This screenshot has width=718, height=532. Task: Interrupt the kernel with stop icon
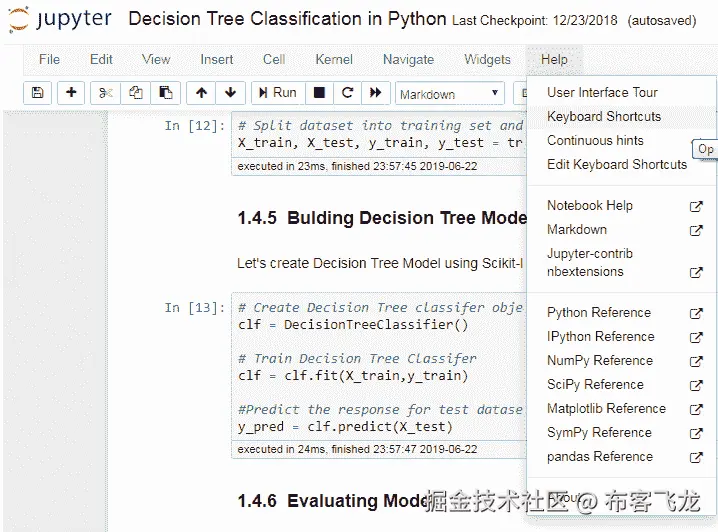pyautogui.click(x=319, y=93)
